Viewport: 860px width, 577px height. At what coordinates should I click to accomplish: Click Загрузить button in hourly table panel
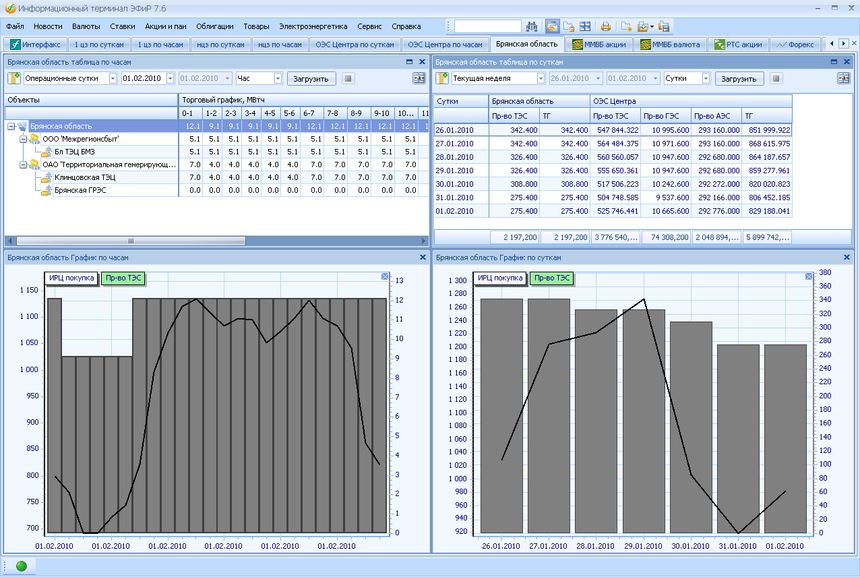coord(311,78)
